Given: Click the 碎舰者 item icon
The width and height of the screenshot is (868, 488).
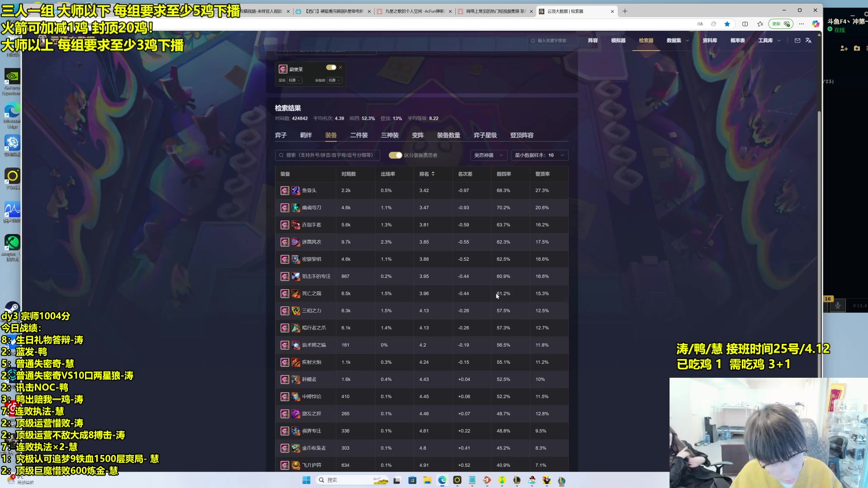Looking at the screenshot, I should [296, 380].
